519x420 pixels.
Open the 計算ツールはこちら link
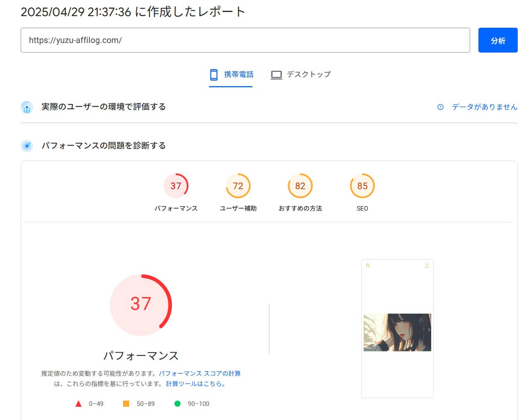196,384
